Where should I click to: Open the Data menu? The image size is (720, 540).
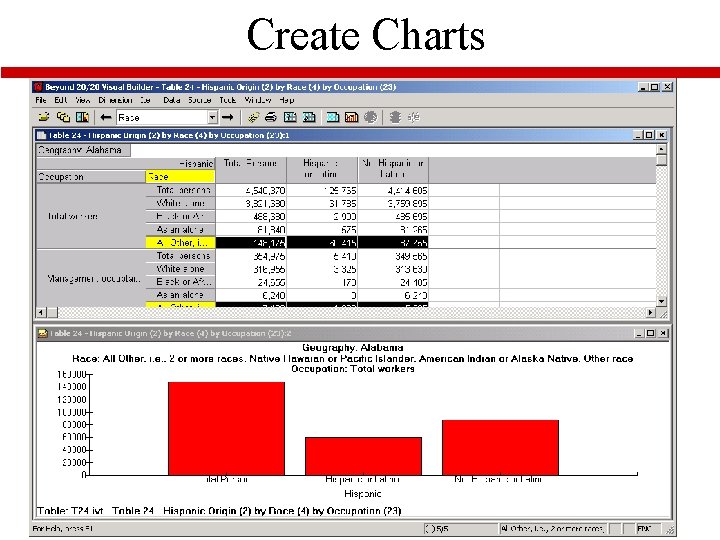171,100
